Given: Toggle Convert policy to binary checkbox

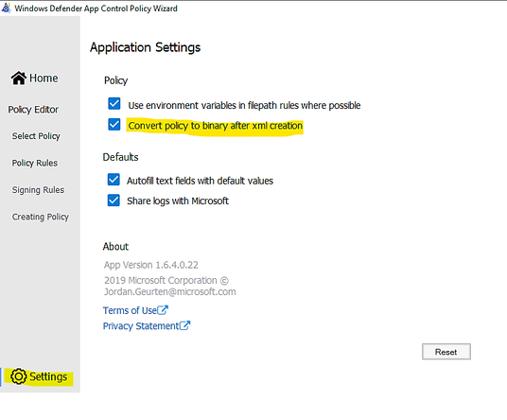Looking at the screenshot, I should pyautogui.click(x=114, y=124).
